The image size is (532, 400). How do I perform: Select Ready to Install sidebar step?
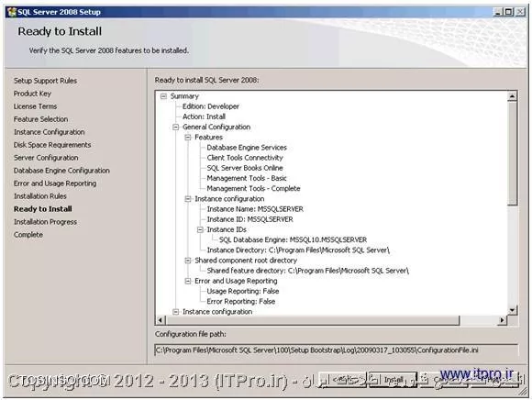click(43, 209)
